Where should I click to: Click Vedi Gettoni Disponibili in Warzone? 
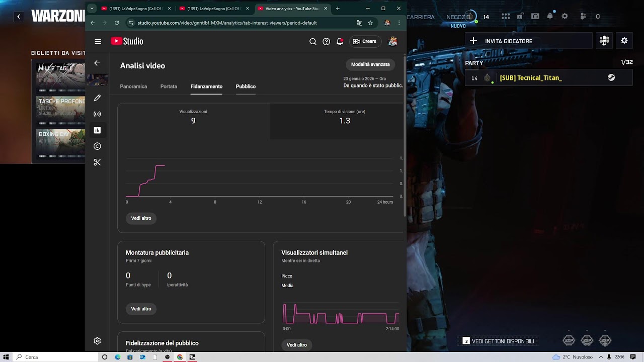click(498, 341)
